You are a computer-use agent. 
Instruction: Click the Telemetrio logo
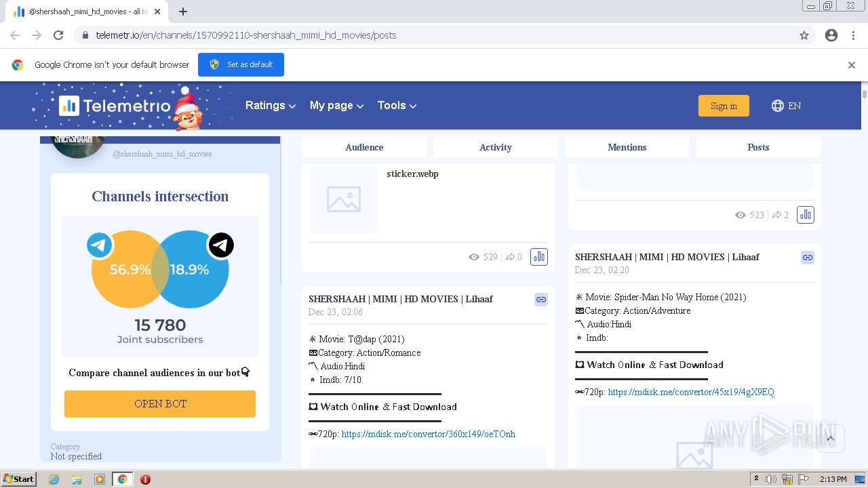tap(115, 106)
